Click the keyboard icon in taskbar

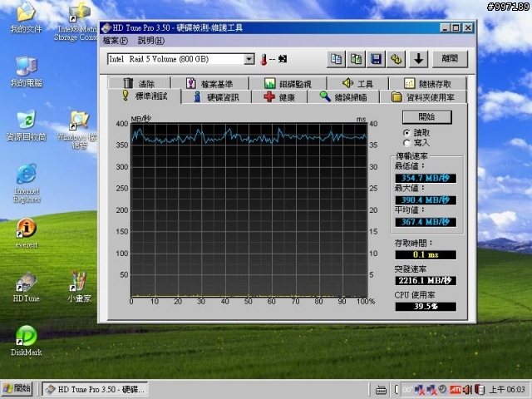click(x=381, y=390)
